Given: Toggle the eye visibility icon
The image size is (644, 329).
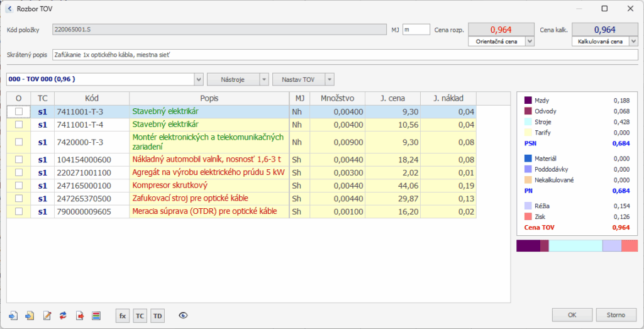Looking at the screenshot, I should [x=183, y=315].
